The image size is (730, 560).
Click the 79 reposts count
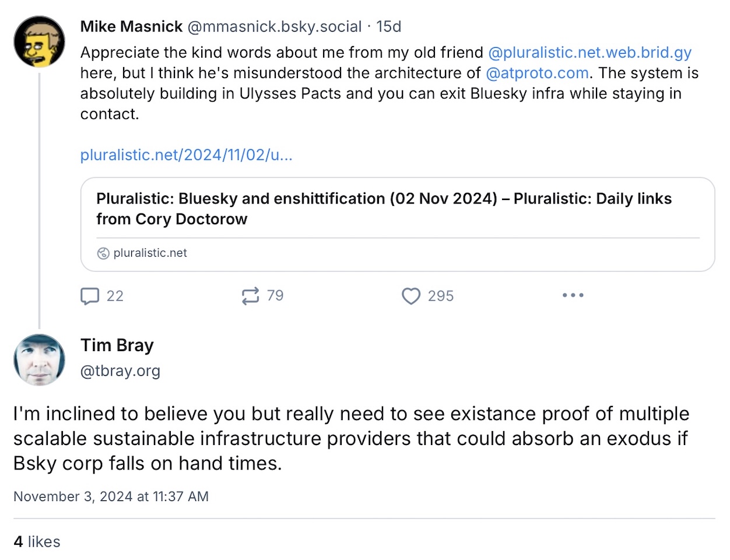tap(275, 296)
